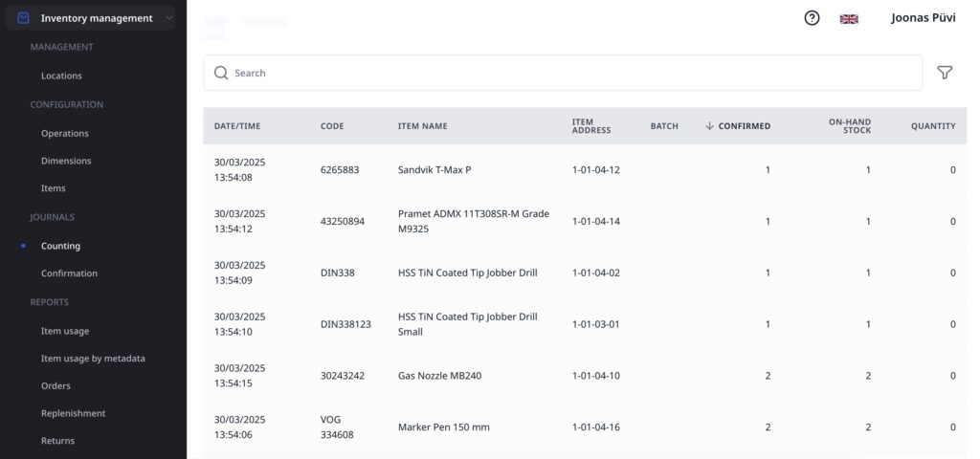Click the Confirmed sort arrow icon
Image resolution: width=980 pixels, height=459 pixels.
click(x=709, y=125)
